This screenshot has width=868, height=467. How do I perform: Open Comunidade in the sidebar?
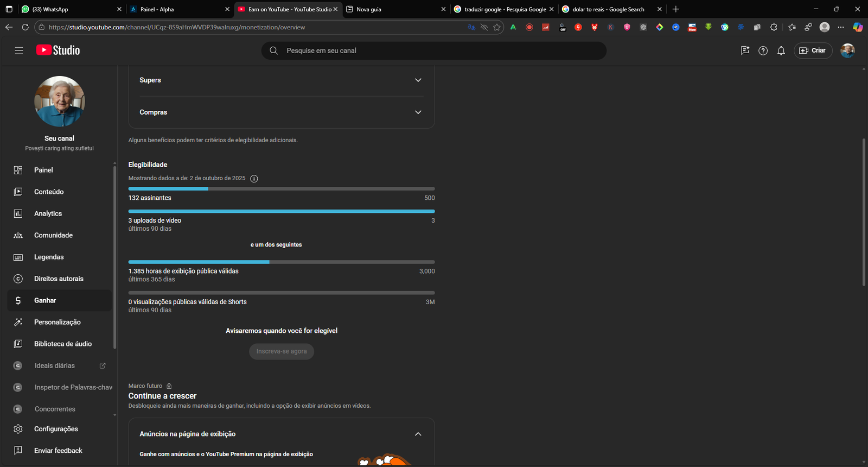pyautogui.click(x=59, y=235)
